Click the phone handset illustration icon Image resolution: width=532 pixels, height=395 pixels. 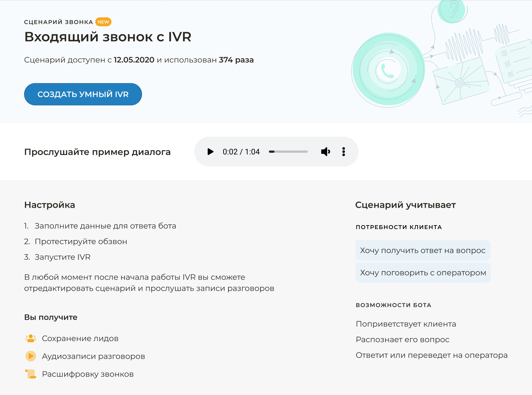387,70
